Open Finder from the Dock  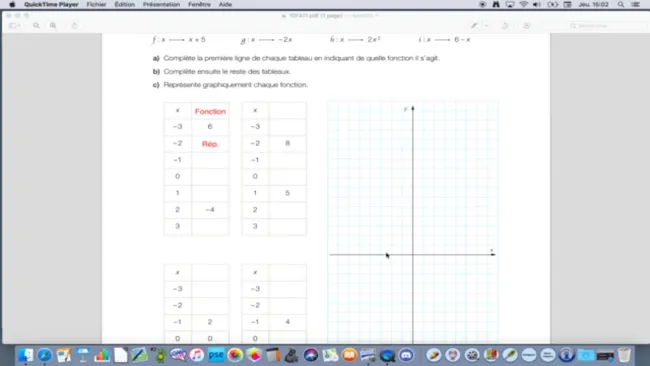[25, 355]
